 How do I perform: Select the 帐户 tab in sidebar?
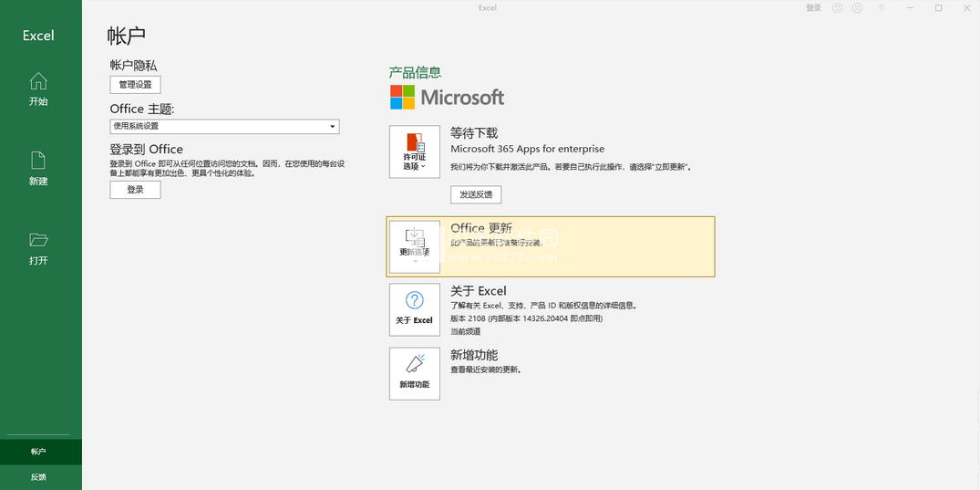point(41,451)
